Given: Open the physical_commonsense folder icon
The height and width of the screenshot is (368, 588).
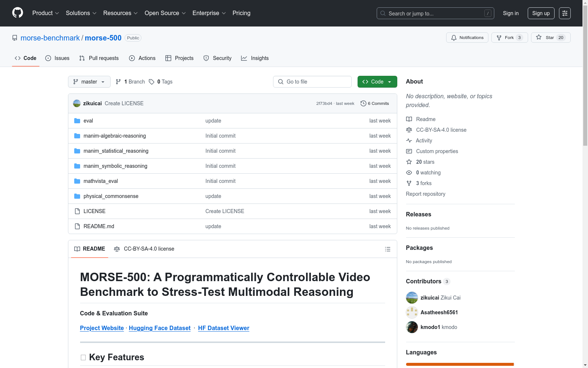Looking at the screenshot, I should (x=77, y=196).
